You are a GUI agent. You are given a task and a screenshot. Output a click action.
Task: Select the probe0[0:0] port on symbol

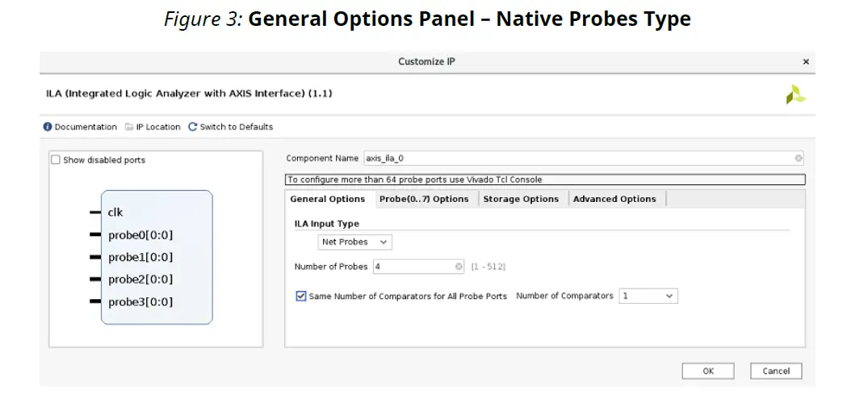pos(140,235)
